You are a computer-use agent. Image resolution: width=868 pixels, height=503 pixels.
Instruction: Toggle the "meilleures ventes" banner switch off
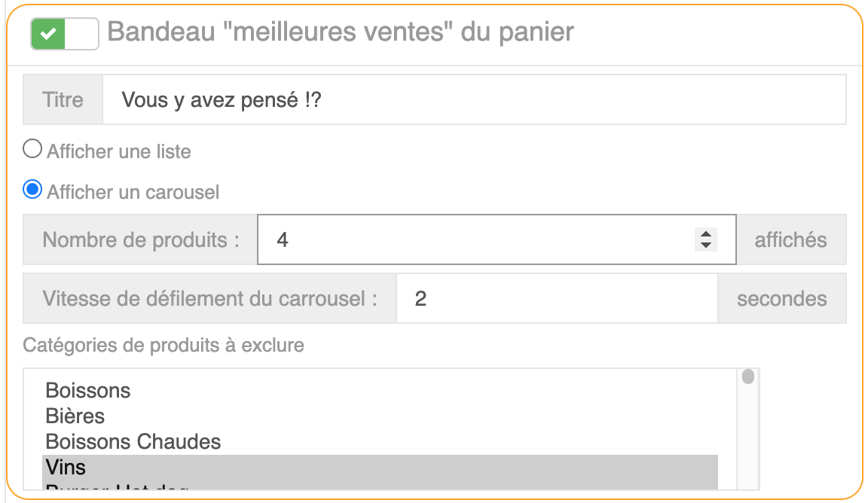tap(64, 34)
